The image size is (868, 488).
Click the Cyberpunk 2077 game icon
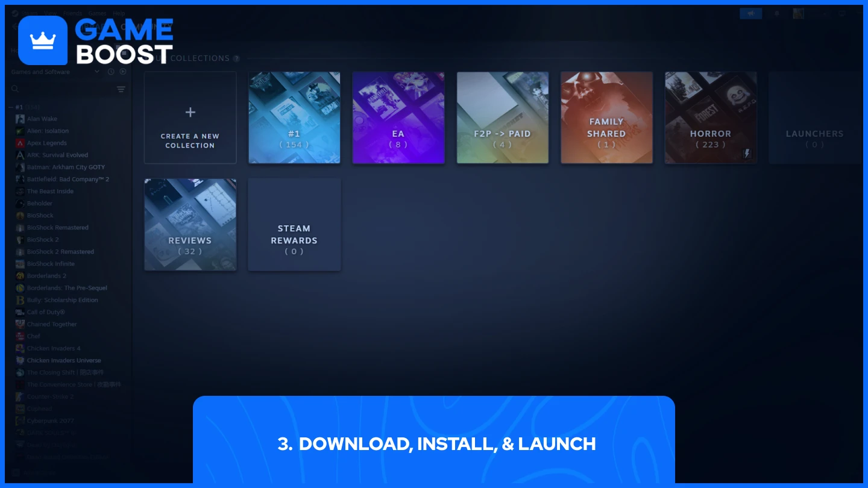(20, 421)
